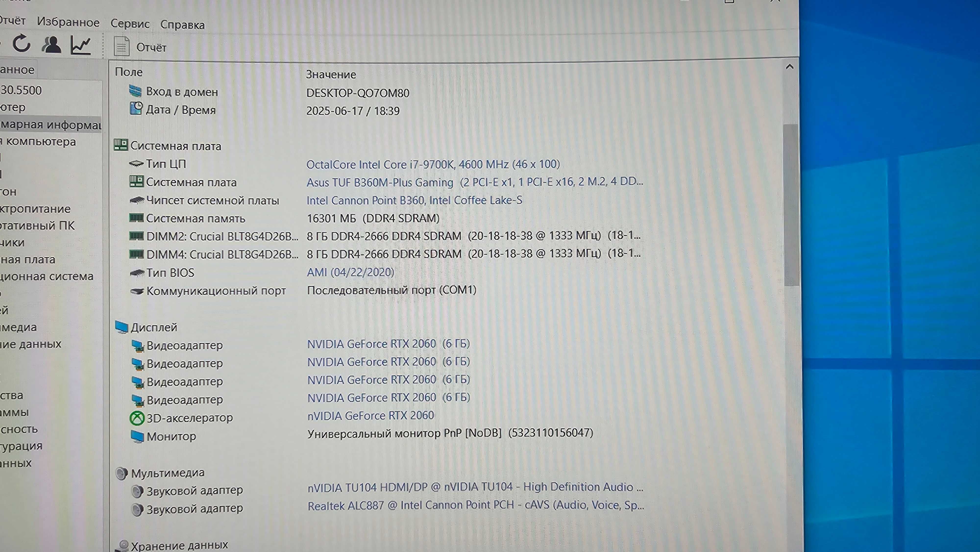Click the Чипсет системной платы icon

point(137,200)
